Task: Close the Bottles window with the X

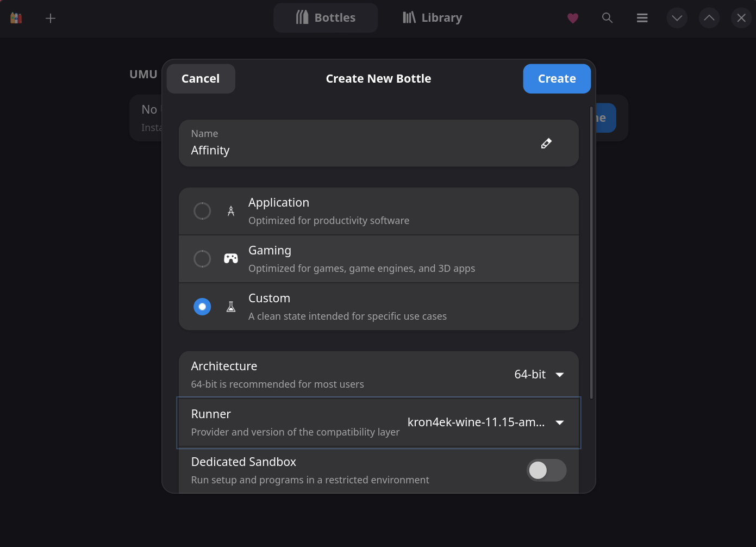Action: coord(741,18)
